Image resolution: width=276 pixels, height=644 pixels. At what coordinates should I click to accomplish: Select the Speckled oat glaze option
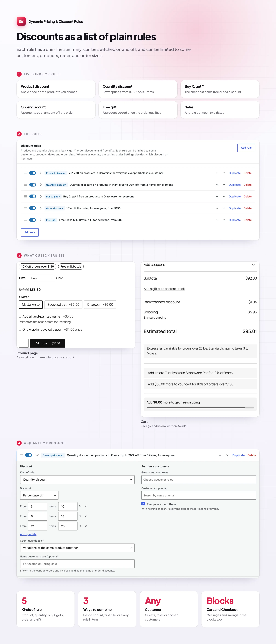[x=63, y=305]
